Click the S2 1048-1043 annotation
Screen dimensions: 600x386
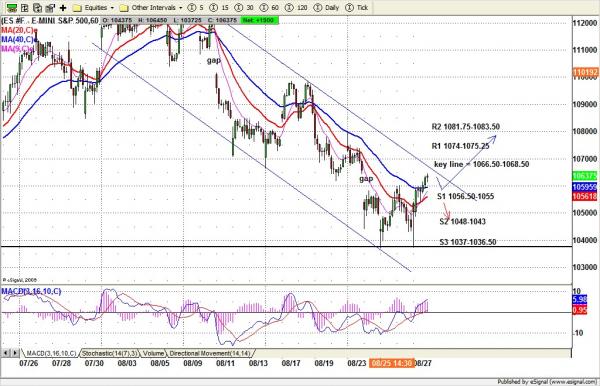(463, 222)
